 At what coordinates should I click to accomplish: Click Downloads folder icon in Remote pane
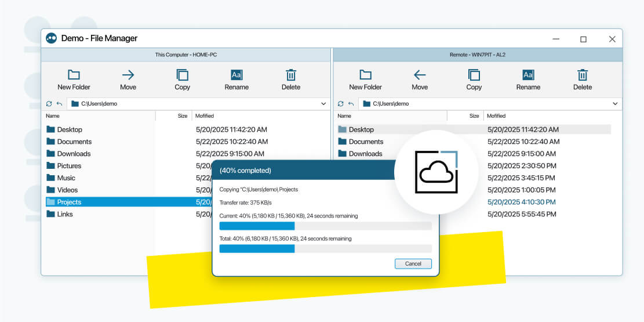(x=343, y=153)
